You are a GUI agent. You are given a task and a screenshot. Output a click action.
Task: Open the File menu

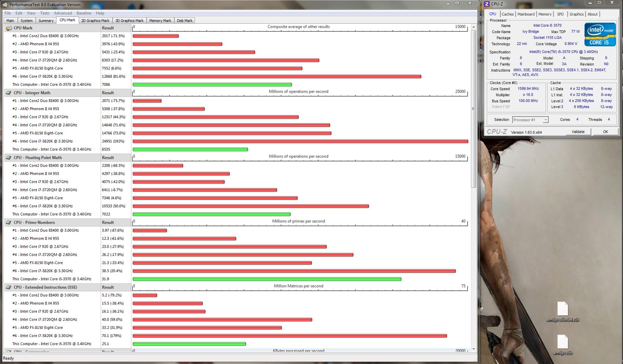(8, 13)
